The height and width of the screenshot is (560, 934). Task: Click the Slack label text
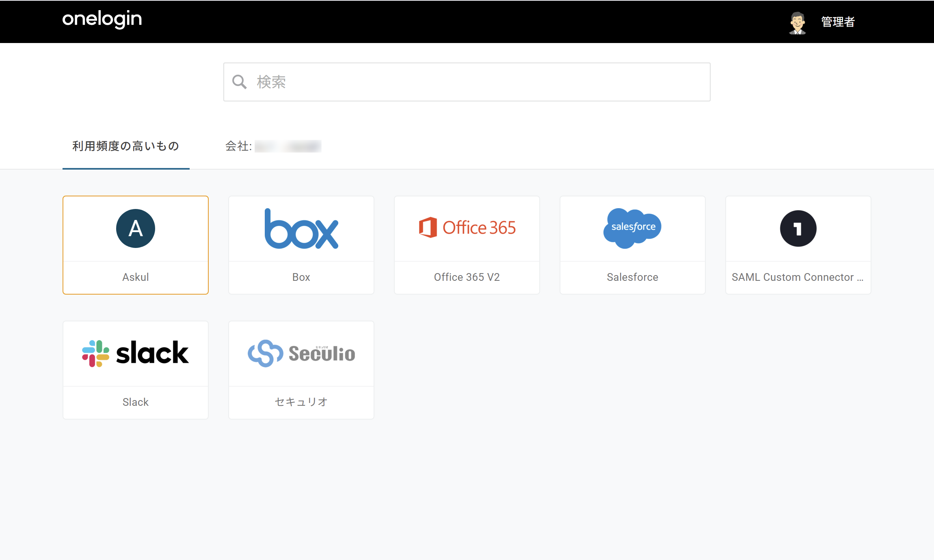(x=136, y=402)
